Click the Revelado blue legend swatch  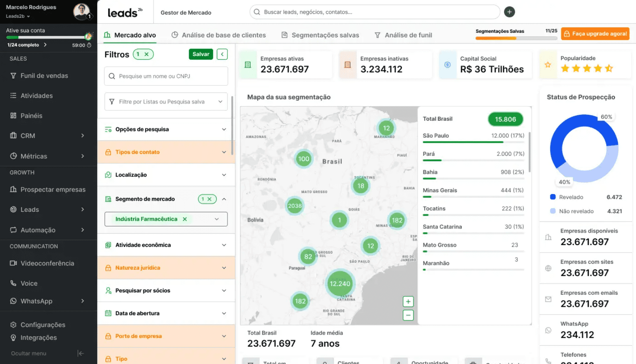coord(553,197)
